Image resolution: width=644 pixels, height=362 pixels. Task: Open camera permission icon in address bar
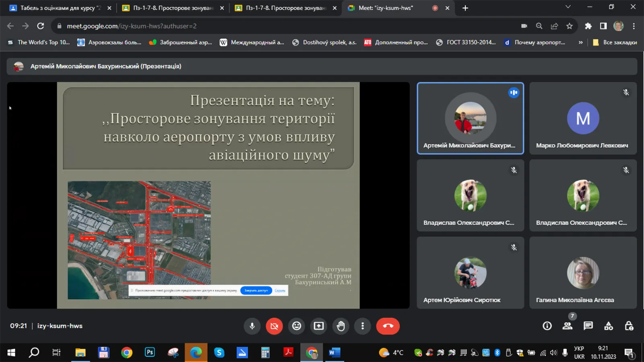(x=524, y=26)
